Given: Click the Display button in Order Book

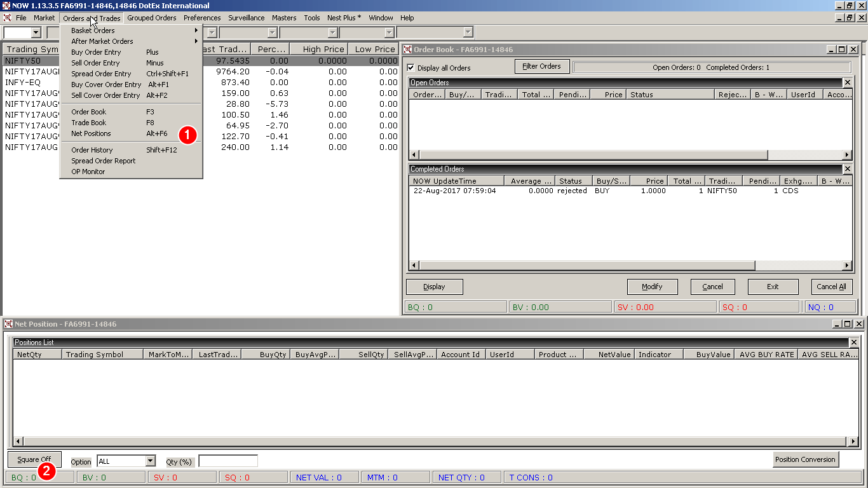Looking at the screenshot, I should coord(435,287).
